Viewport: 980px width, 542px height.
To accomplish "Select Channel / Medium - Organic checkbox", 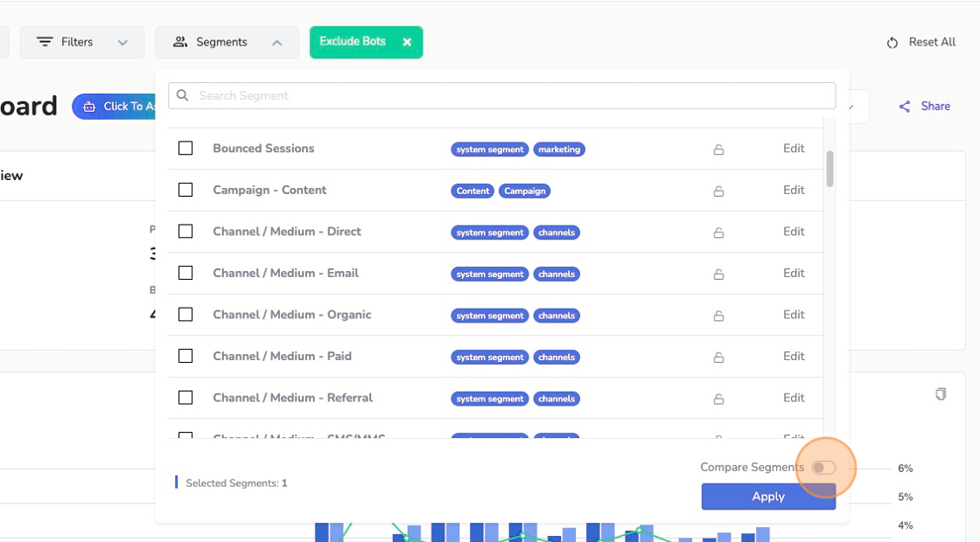I will [185, 314].
